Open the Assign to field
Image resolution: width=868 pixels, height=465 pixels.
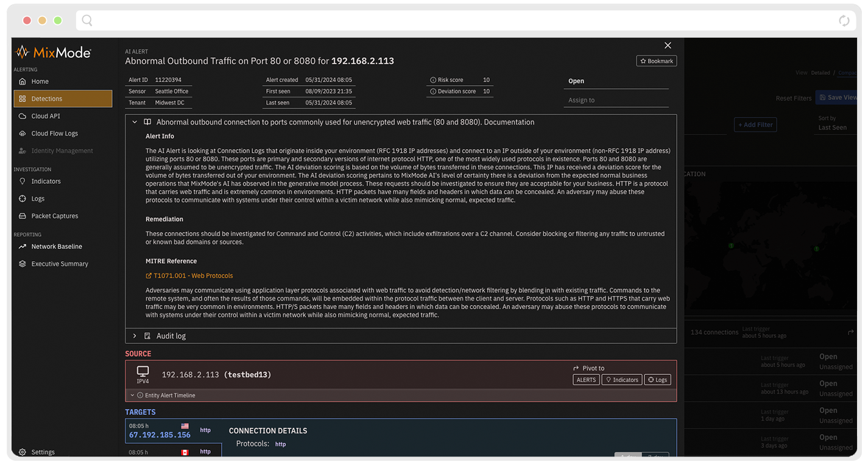[x=616, y=100]
